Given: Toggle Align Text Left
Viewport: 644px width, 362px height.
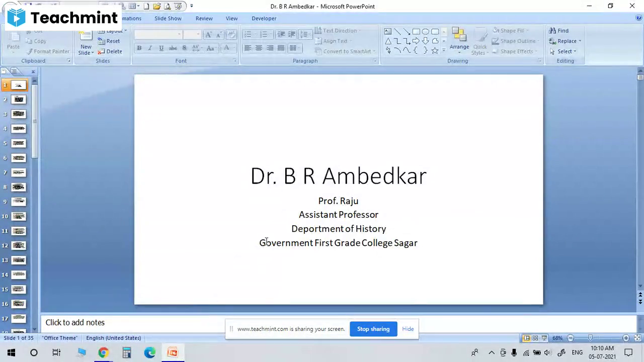Looking at the screenshot, I should click(248, 48).
